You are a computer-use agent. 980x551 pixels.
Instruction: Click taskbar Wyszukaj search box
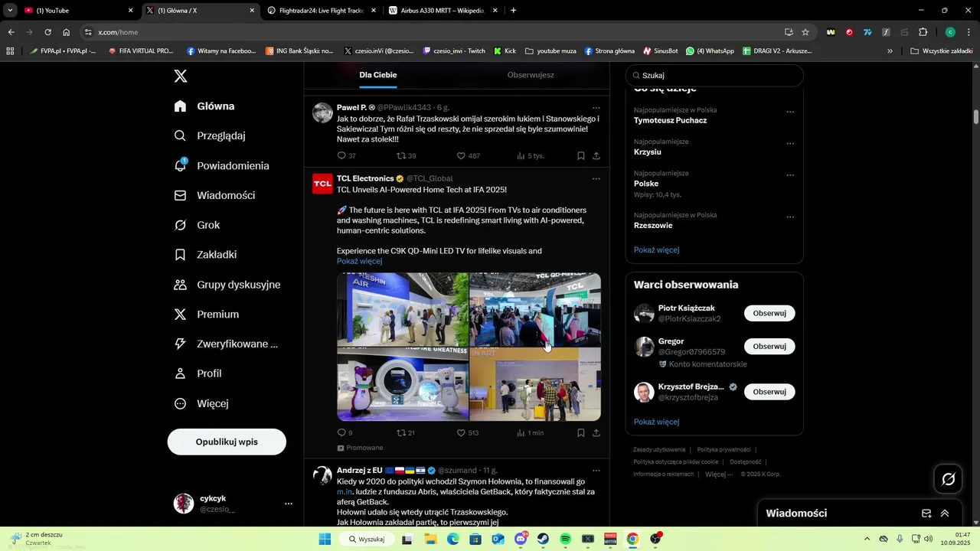tap(367, 539)
